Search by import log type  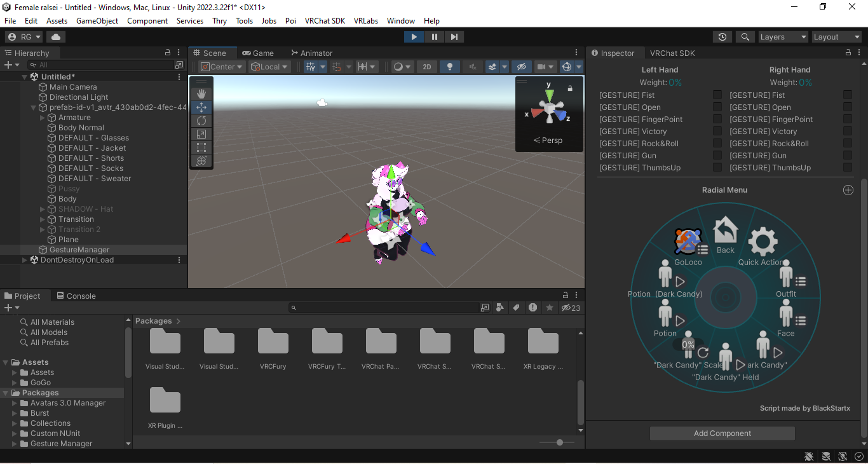point(532,308)
